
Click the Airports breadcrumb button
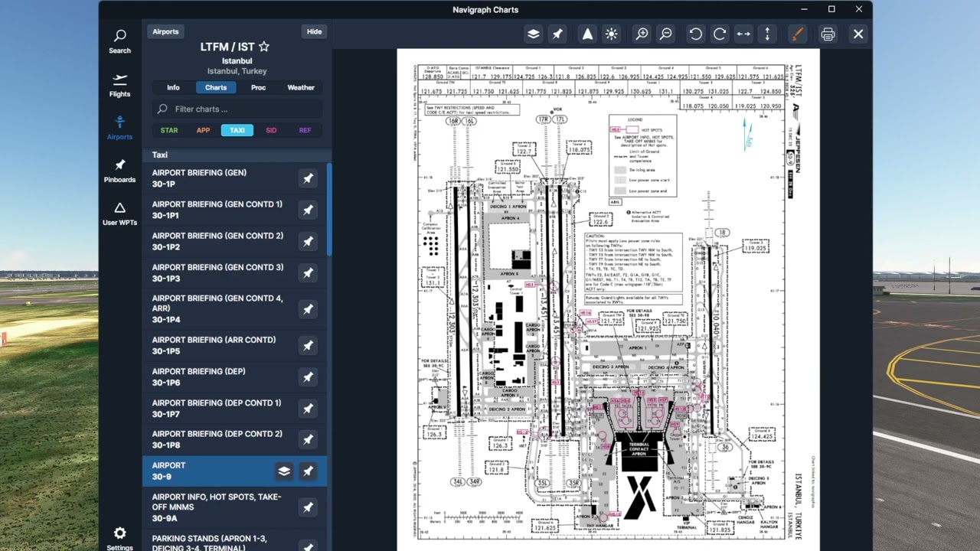(x=165, y=31)
